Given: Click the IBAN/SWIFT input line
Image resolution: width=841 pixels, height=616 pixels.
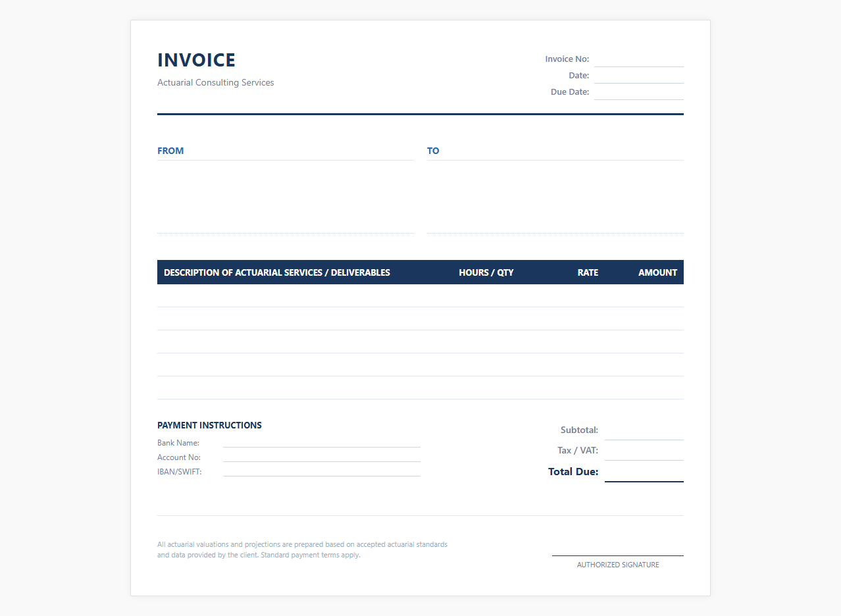Looking at the screenshot, I should point(322,471).
